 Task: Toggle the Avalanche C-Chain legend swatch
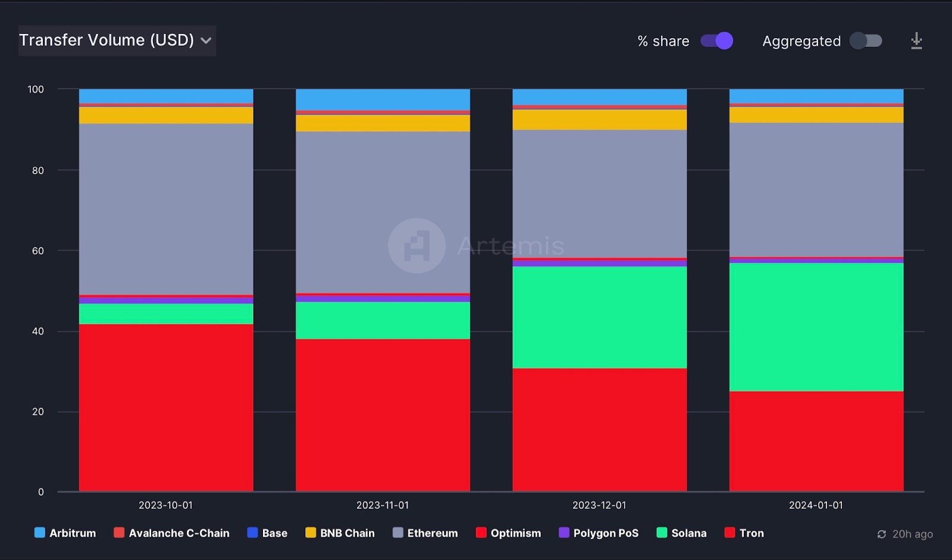click(x=119, y=533)
